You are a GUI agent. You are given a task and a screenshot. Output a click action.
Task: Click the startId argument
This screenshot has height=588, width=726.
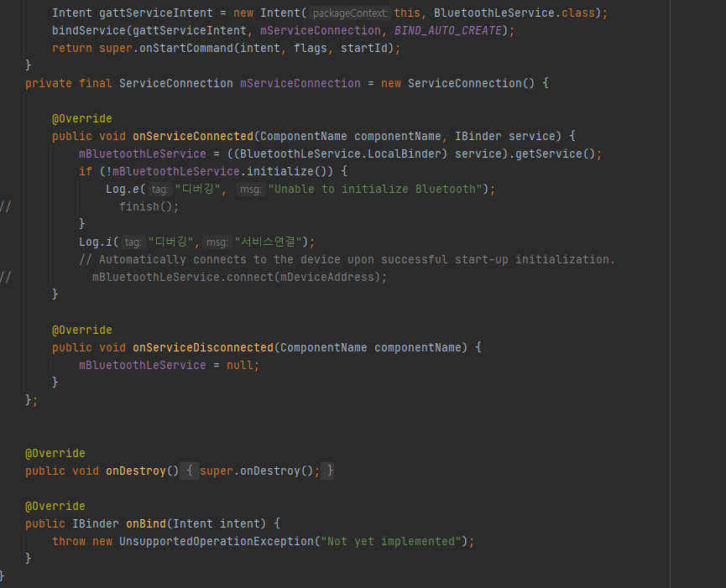pyautogui.click(x=364, y=48)
